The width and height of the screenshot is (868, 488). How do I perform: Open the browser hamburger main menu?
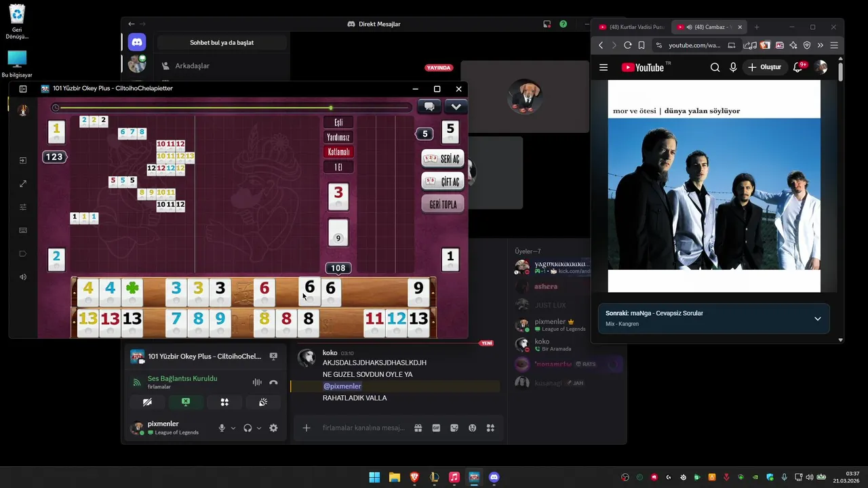[834, 45]
